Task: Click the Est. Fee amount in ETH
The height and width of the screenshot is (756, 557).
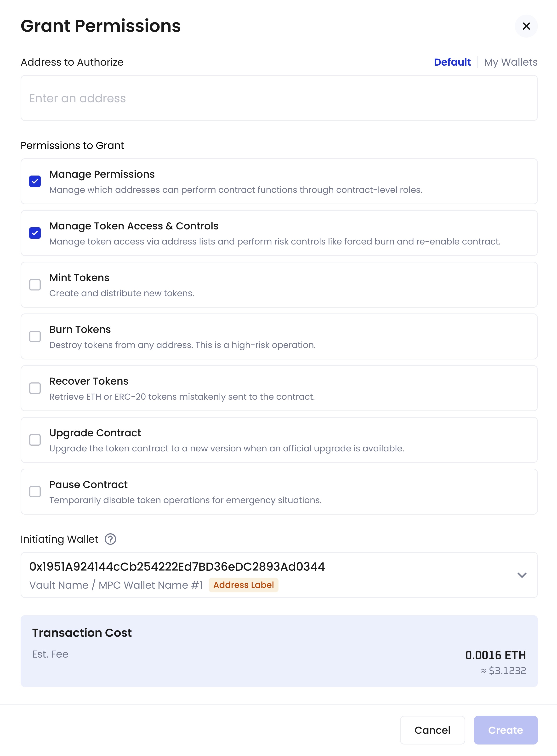Action: pyautogui.click(x=495, y=655)
